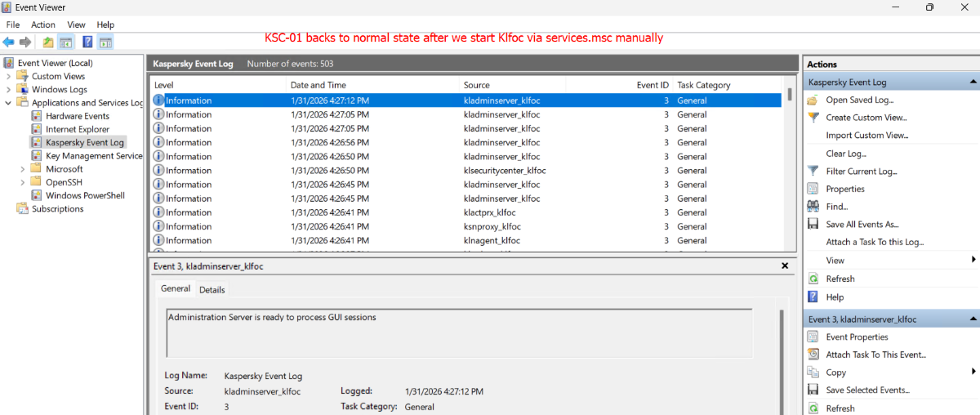Open the View menu in menu bar
The image size is (980, 415).
(76, 25)
